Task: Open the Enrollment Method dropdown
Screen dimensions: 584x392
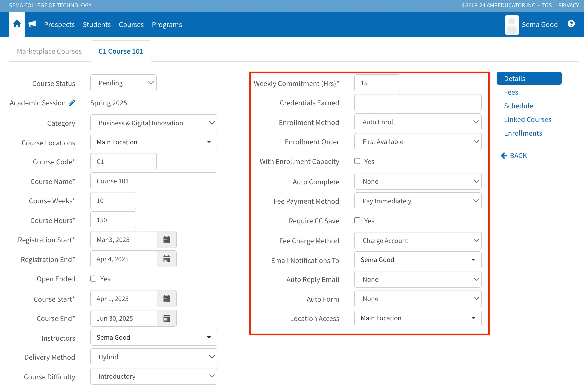Action: [x=418, y=122]
